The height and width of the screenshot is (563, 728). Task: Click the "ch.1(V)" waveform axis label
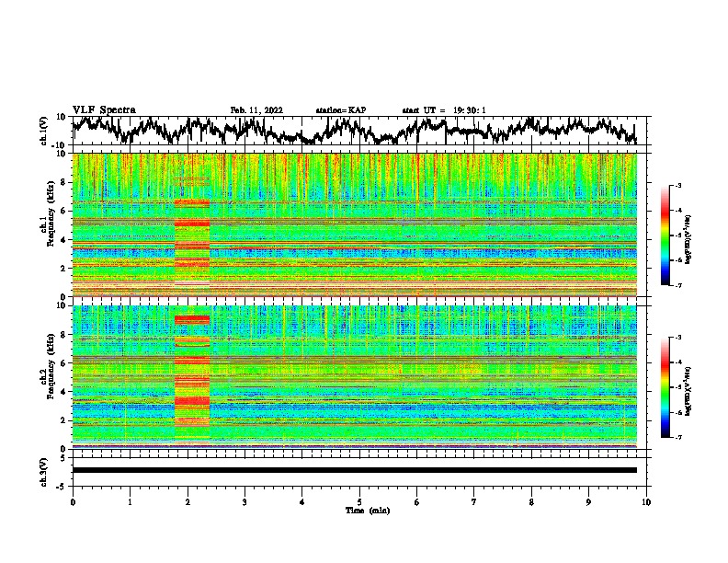point(44,131)
